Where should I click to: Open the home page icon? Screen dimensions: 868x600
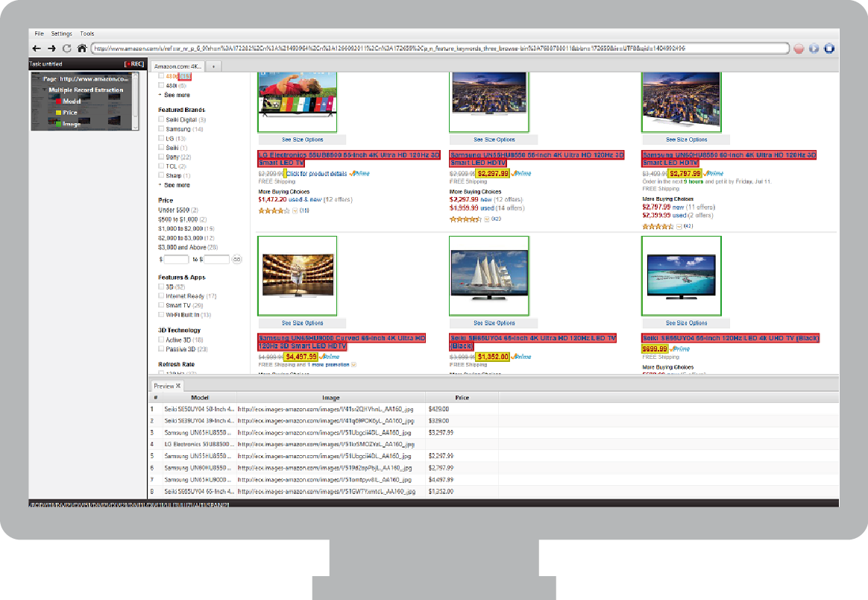[x=82, y=49]
